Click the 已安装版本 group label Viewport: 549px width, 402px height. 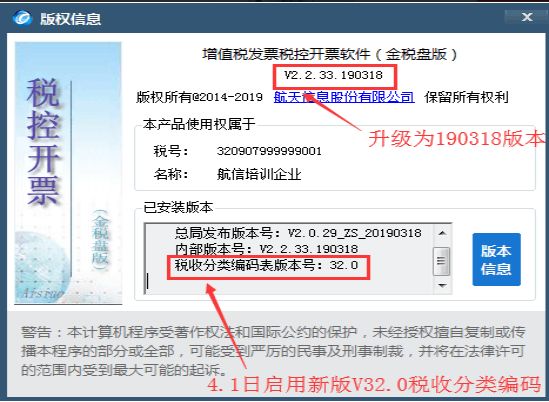pyautogui.click(x=178, y=207)
